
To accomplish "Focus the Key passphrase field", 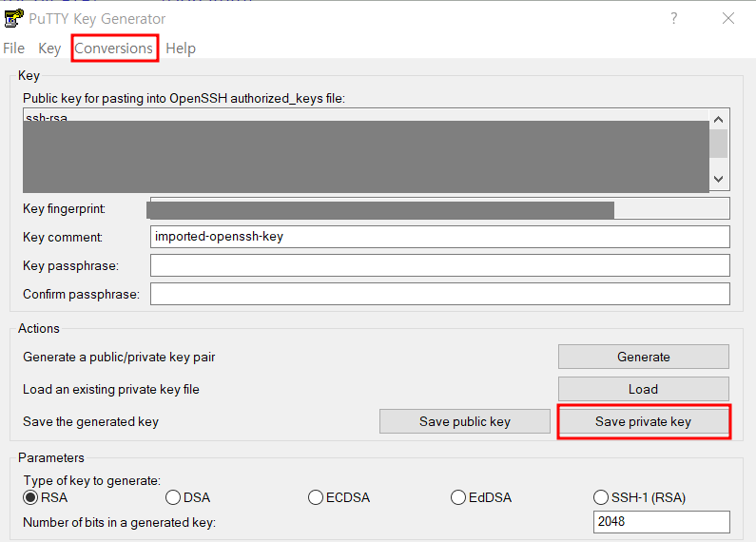I will (x=439, y=265).
